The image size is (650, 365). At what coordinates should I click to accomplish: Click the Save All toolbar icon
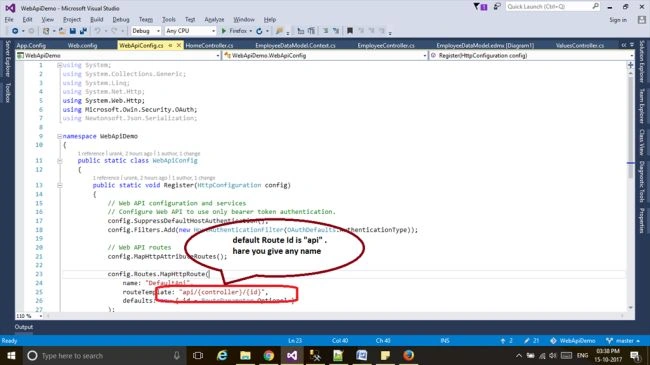[x=83, y=31]
